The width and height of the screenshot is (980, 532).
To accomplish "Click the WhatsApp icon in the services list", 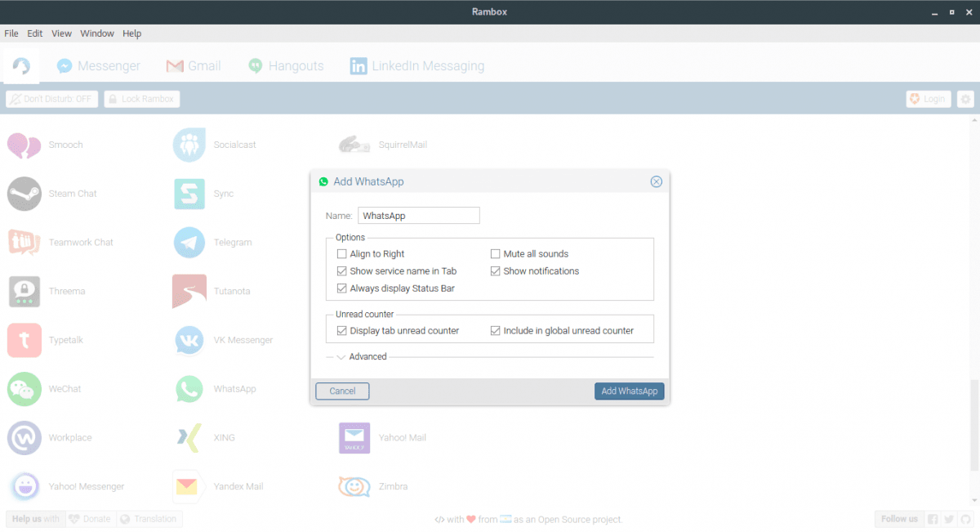I will [x=189, y=389].
